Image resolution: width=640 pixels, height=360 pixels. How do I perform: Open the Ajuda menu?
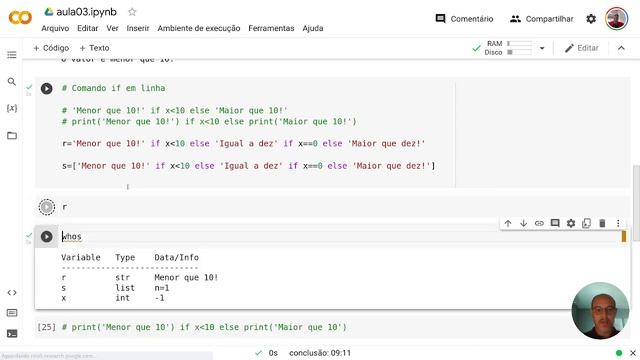click(313, 28)
